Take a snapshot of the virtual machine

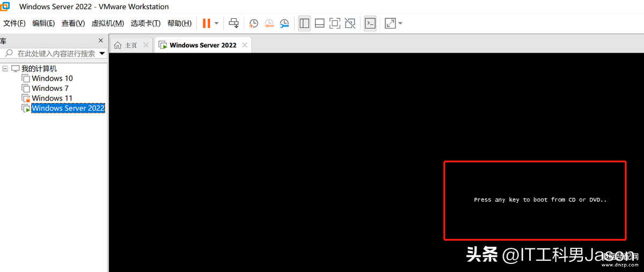pyautogui.click(x=253, y=23)
